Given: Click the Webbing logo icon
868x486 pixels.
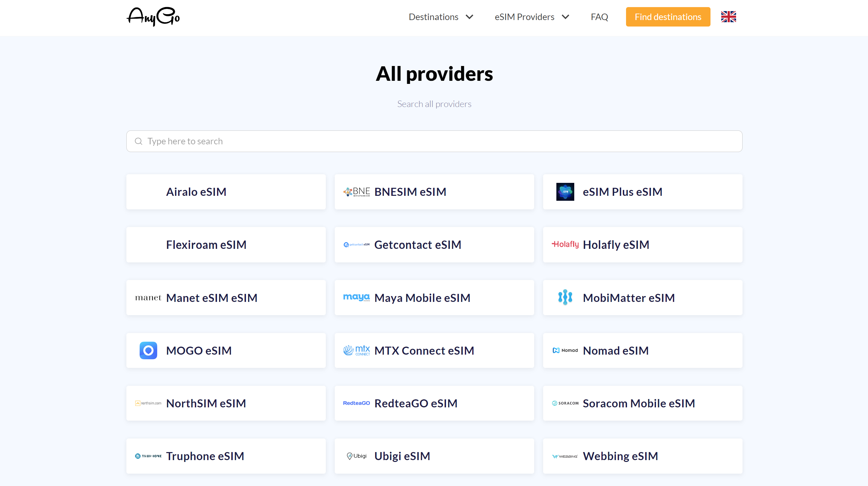Looking at the screenshot, I should click(x=565, y=456).
